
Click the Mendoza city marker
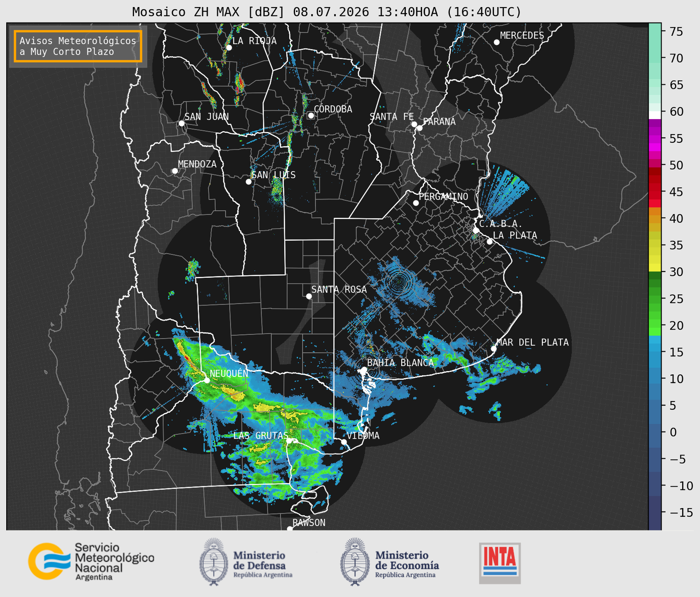point(175,171)
